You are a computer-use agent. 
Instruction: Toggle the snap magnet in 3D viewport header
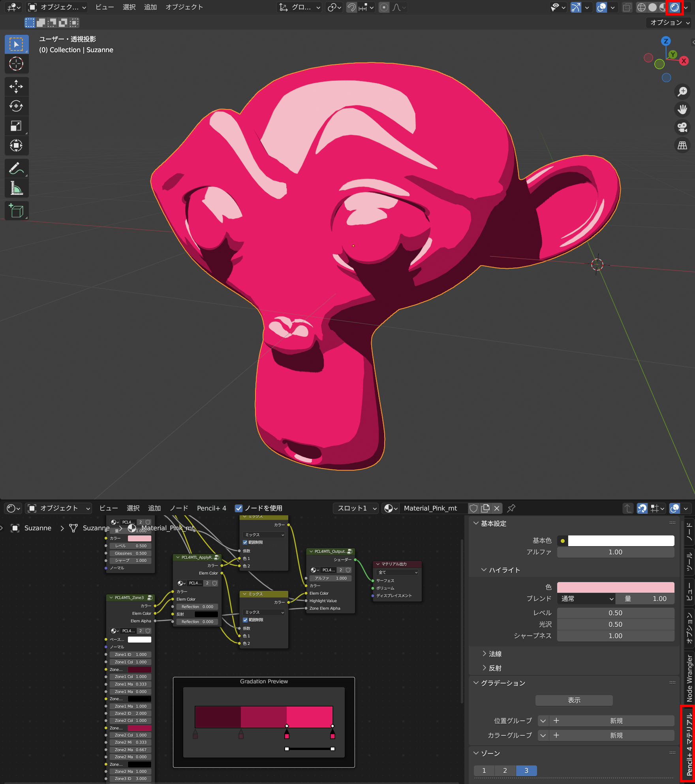tap(351, 8)
